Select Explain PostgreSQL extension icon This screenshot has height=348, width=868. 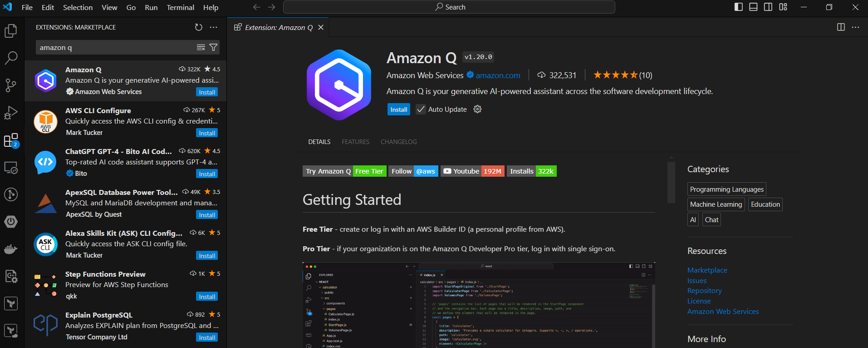[46, 326]
